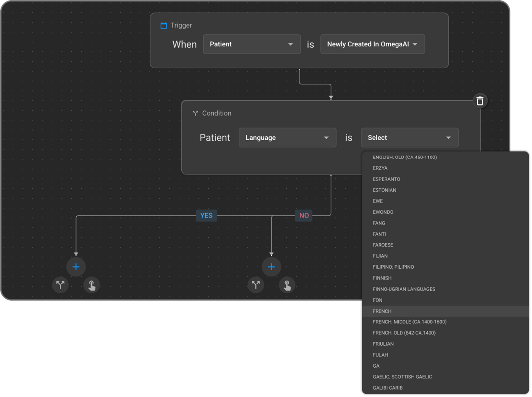532x397 pixels.
Task: Open the Newly Created In OmegaAI dropdown
Action: click(x=372, y=44)
